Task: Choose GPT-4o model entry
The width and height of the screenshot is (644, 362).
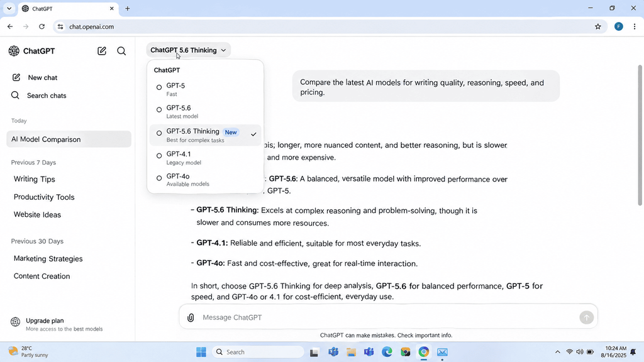Action: pyautogui.click(x=205, y=180)
